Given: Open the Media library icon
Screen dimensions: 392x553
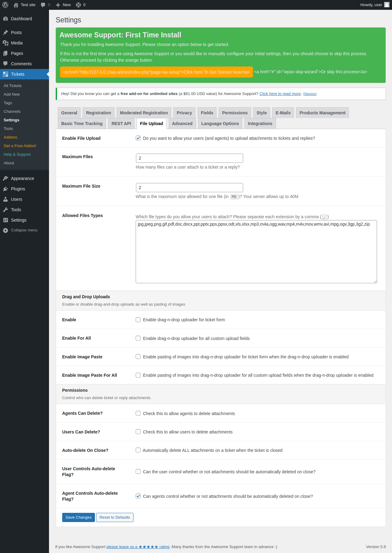Looking at the screenshot, I should coord(6,43).
